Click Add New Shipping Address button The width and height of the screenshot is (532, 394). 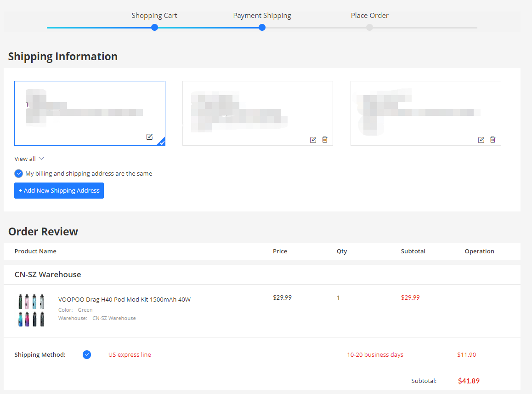59,190
